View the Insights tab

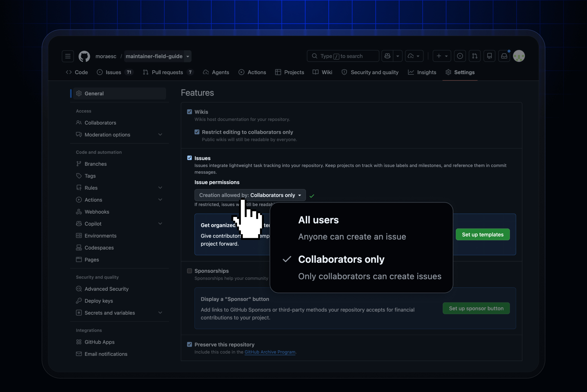click(x=422, y=72)
